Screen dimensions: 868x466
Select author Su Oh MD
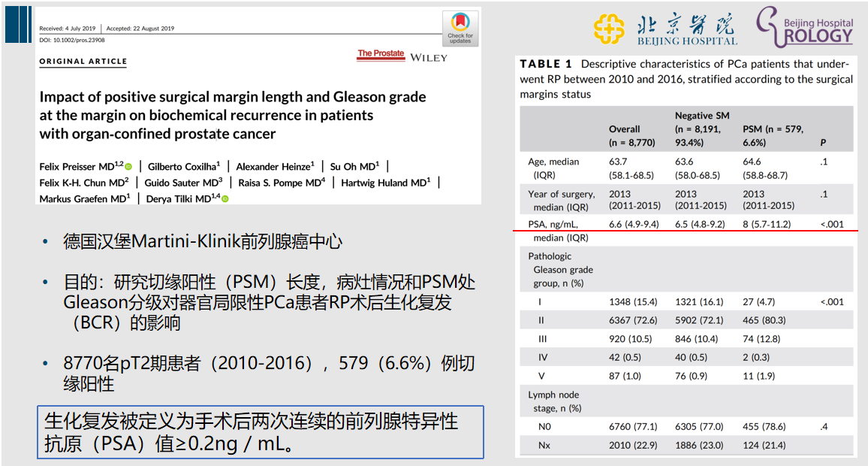pos(355,167)
